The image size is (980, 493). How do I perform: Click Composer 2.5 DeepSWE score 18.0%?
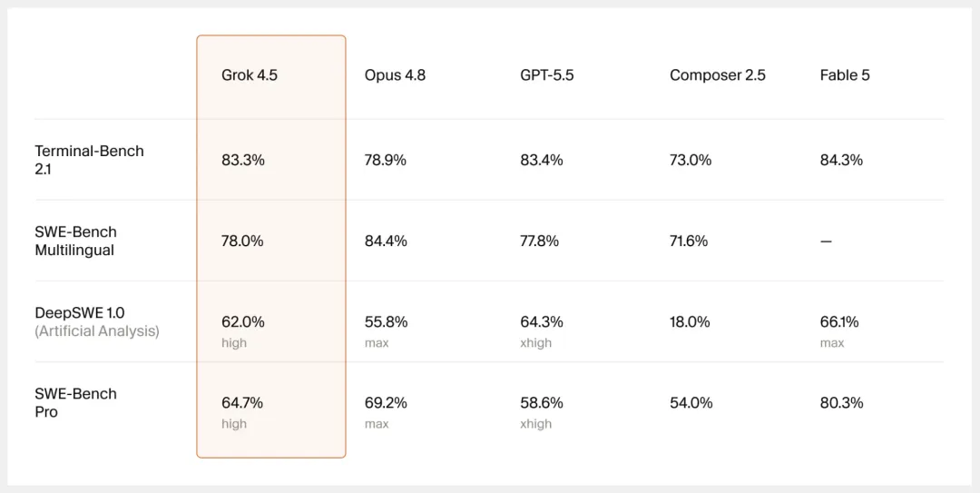[x=690, y=322]
